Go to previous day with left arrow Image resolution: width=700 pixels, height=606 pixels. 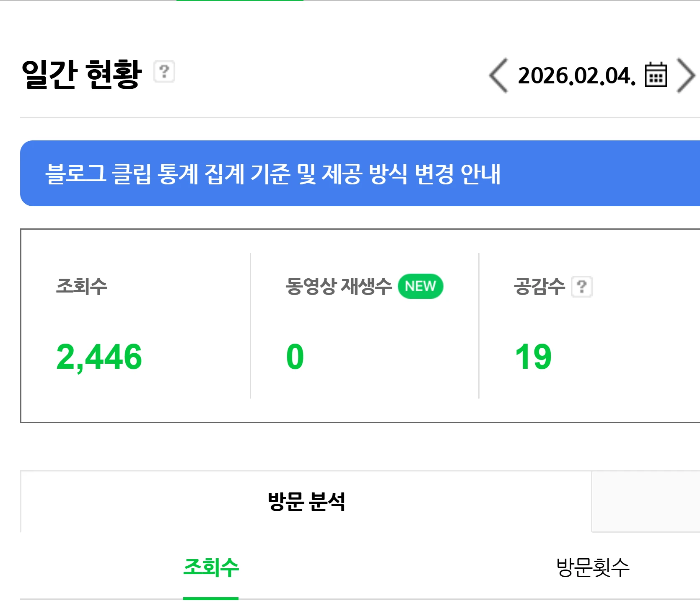tap(497, 75)
